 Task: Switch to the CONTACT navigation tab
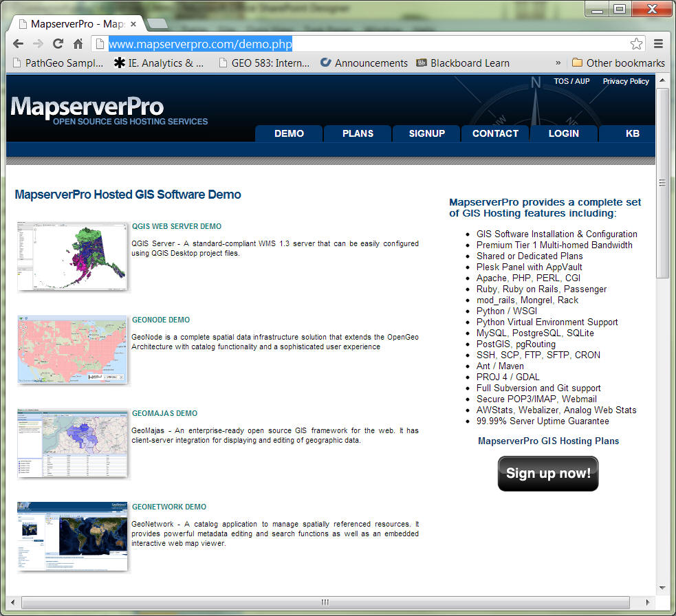(495, 133)
